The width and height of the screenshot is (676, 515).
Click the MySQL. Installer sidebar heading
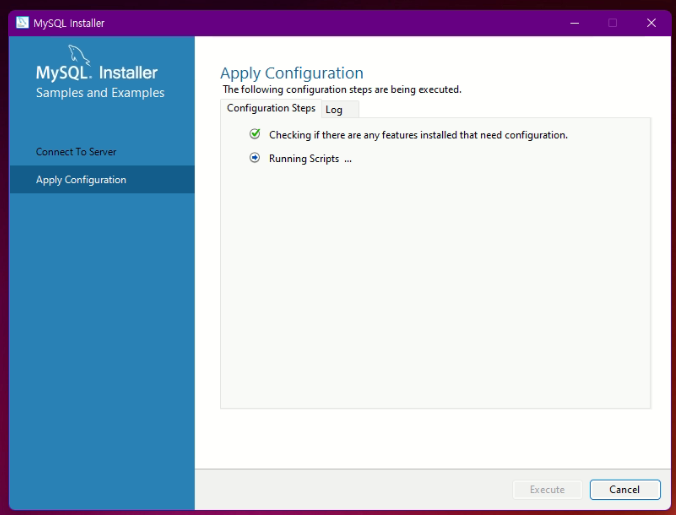[97, 72]
